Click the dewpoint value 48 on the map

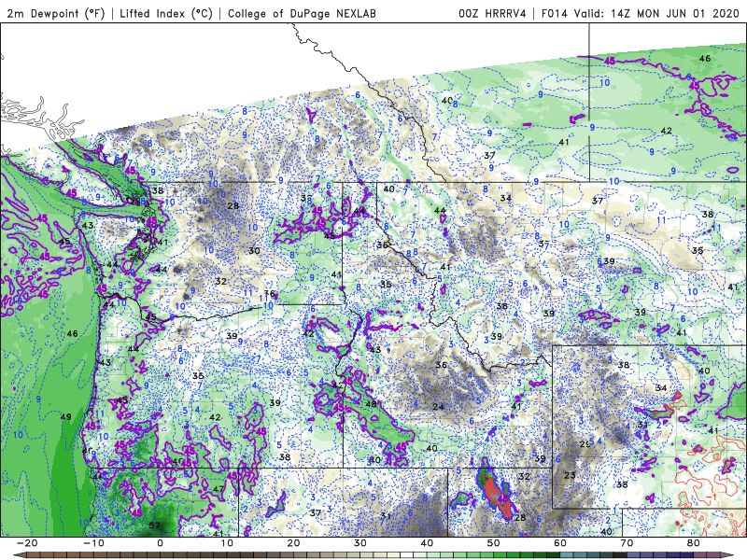coord(371,404)
